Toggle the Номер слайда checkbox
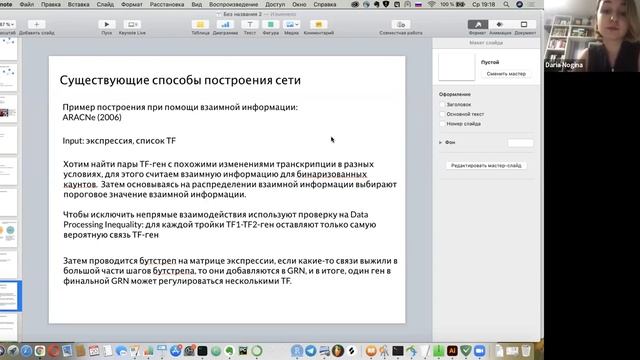The height and width of the screenshot is (360, 640). tap(442, 124)
